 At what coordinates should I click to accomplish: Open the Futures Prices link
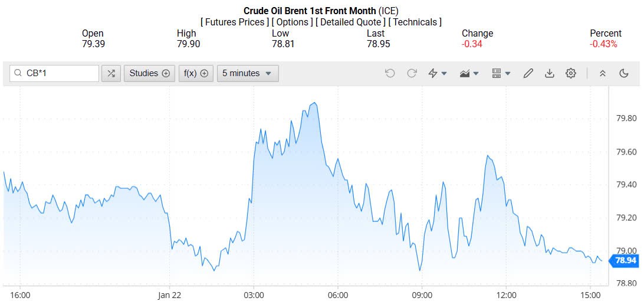click(234, 22)
